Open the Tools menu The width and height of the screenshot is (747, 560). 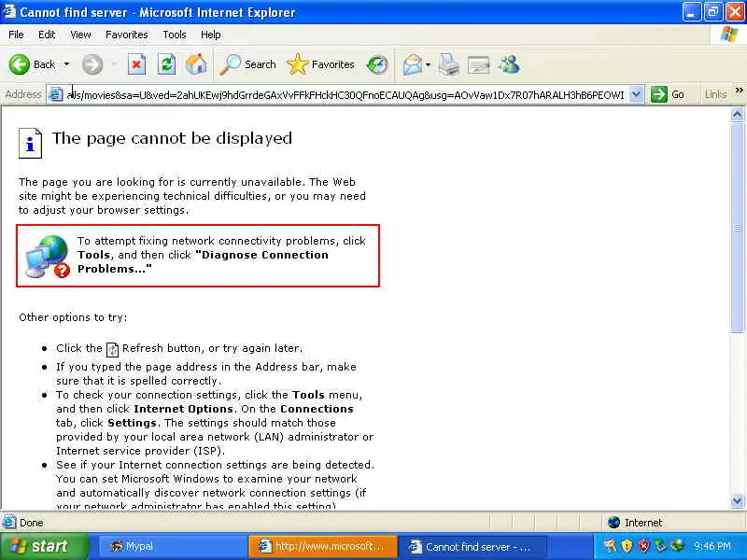click(x=175, y=35)
